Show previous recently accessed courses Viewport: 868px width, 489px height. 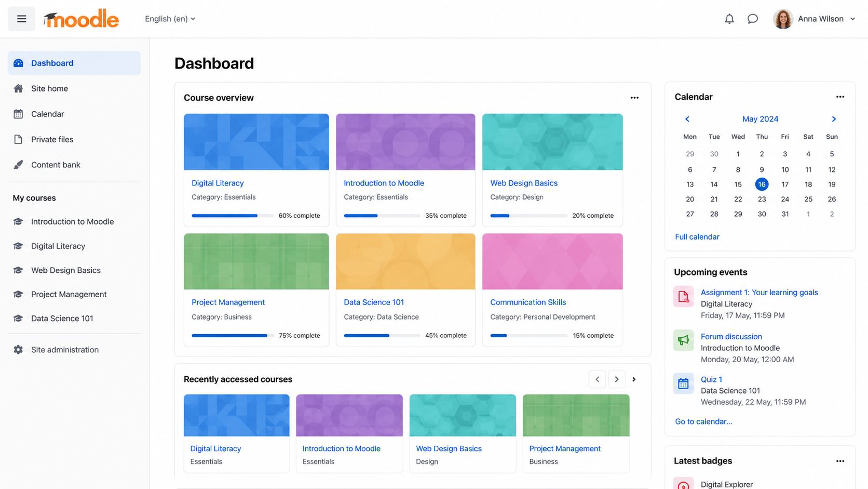(597, 379)
